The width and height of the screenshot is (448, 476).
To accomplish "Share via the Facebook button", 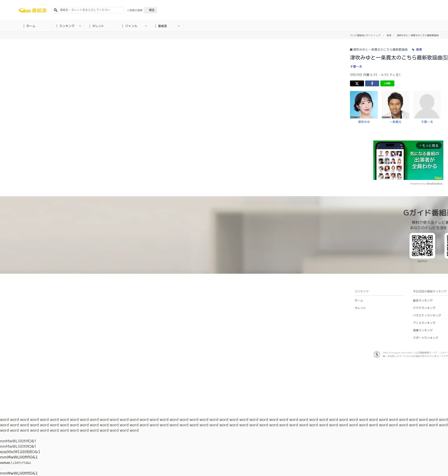I will [372, 83].
